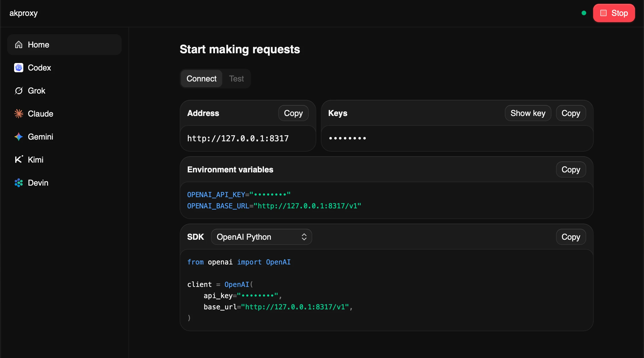Click the 'from openai import OpenAI' line
Screen dimensions: 644x358
[239, 262]
